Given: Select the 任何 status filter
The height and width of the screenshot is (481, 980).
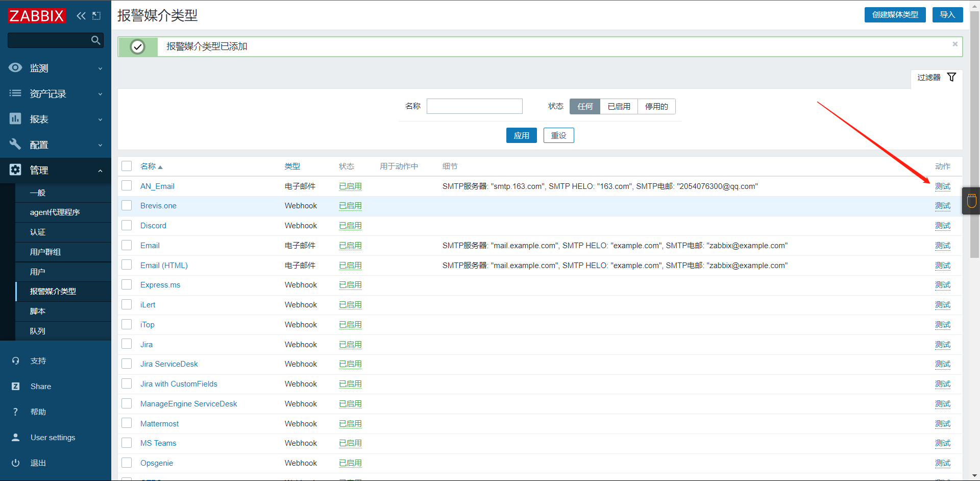Looking at the screenshot, I should pyautogui.click(x=585, y=106).
